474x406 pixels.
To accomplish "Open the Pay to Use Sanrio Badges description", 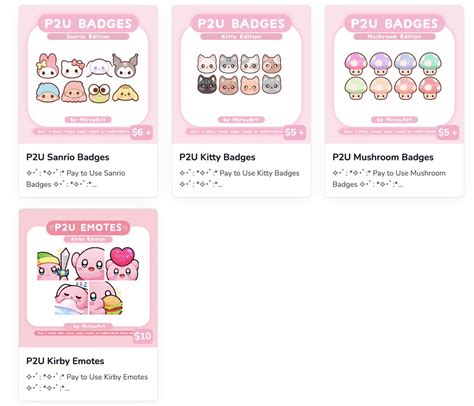I will 76,179.
